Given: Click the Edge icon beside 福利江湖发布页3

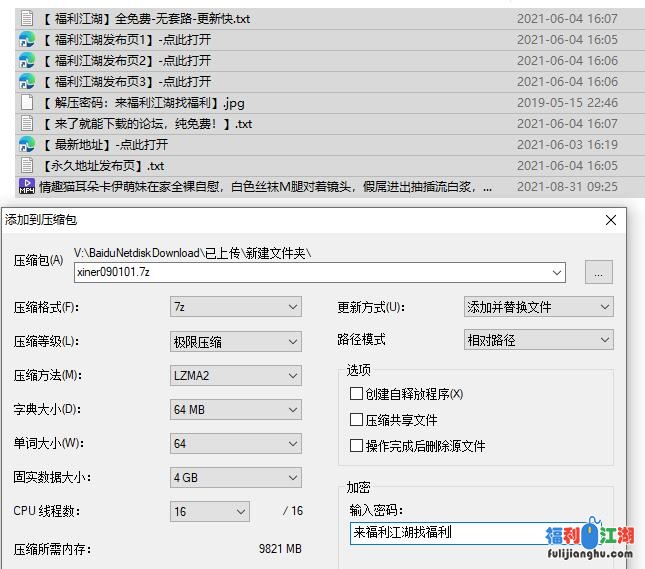Looking at the screenshot, I should [x=27, y=82].
